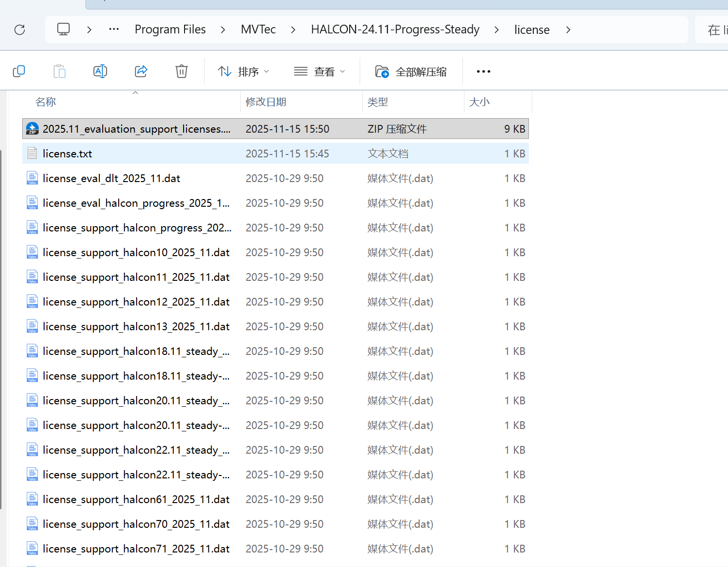Image resolution: width=728 pixels, height=567 pixels.
Task: Click the file icon of license_support_halcon11_2025_11.dat
Action: (x=32, y=277)
